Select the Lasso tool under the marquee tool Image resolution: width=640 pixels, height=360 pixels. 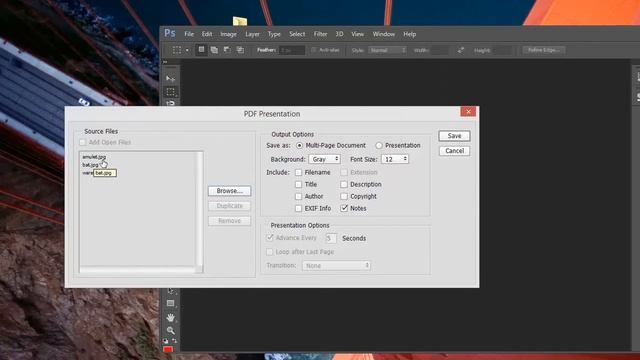point(171,103)
